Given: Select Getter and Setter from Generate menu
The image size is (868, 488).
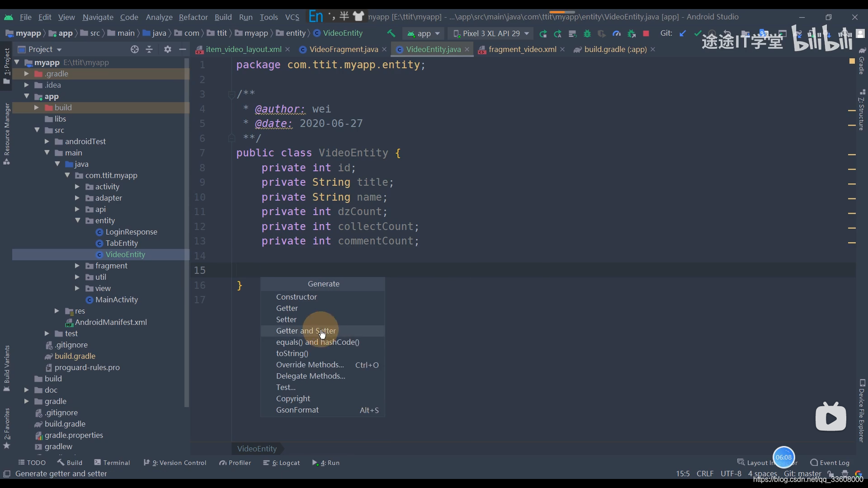Looking at the screenshot, I should [x=306, y=330].
